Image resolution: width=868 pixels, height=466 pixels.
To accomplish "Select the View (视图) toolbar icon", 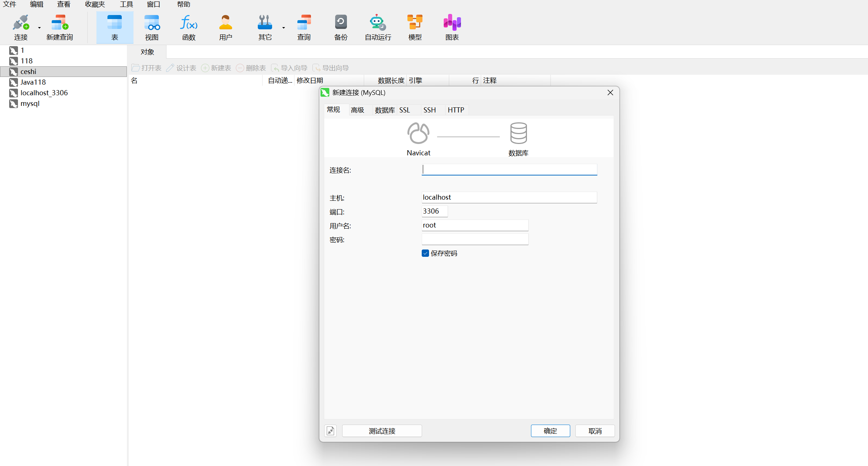I will coord(151,23).
